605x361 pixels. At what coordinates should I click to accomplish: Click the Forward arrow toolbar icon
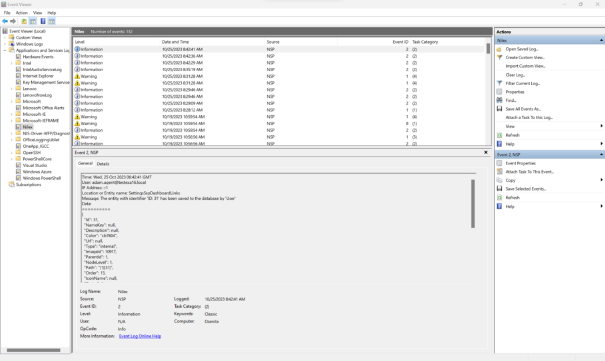[13, 21]
